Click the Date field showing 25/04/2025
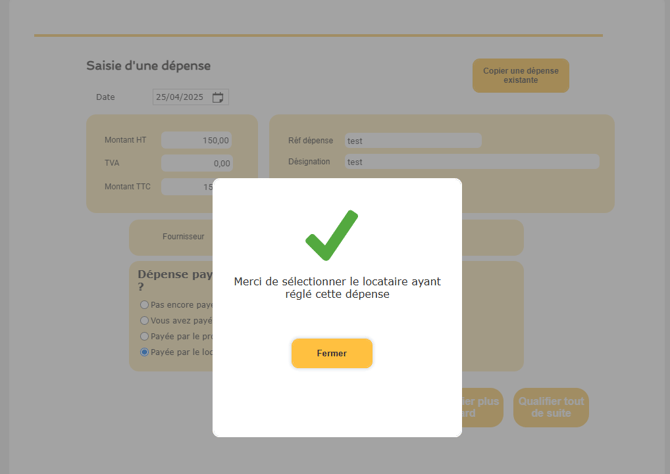 [x=191, y=97]
